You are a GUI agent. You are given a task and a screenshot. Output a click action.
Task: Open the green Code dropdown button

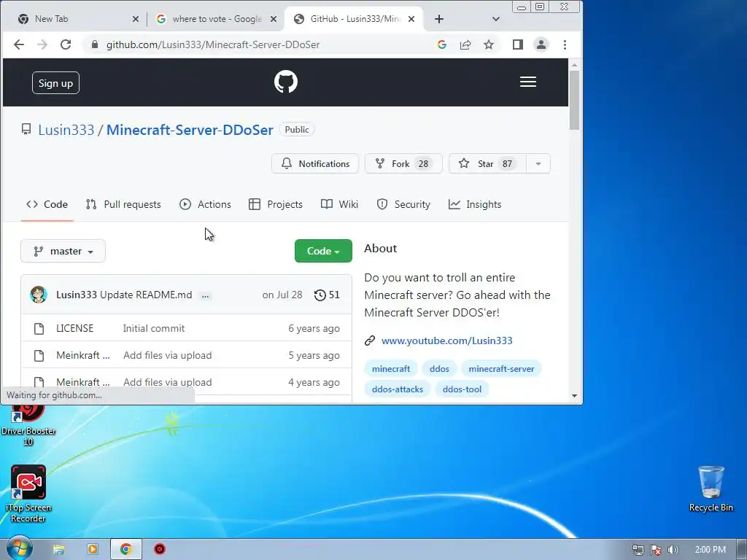point(323,251)
